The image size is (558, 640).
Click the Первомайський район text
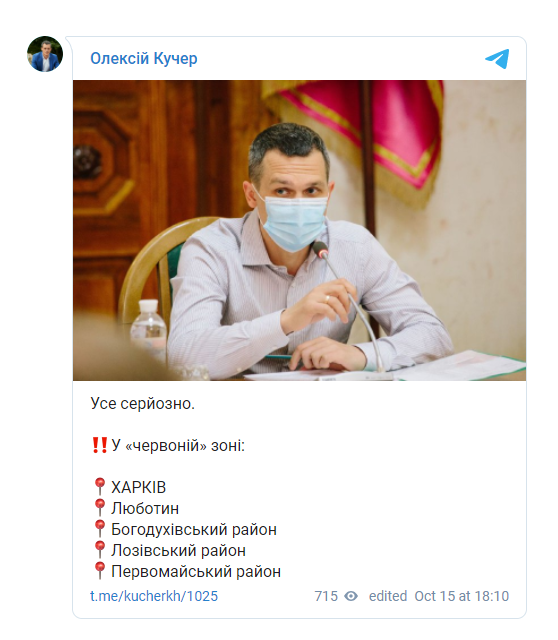pyautogui.click(x=196, y=571)
